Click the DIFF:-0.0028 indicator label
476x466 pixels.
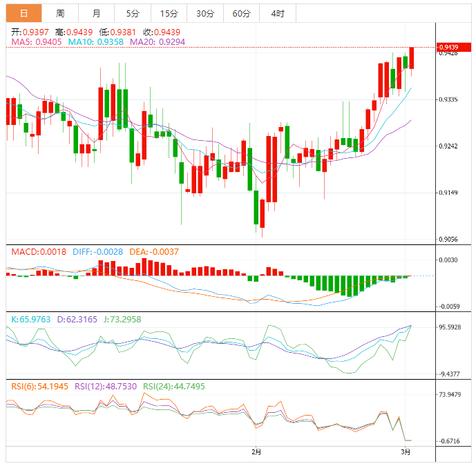pos(97,252)
